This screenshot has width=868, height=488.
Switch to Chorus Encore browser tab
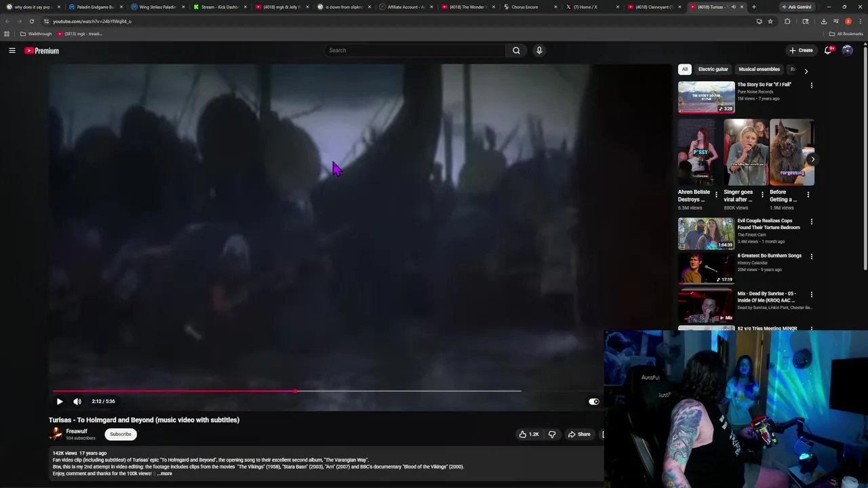tap(530, 7)
